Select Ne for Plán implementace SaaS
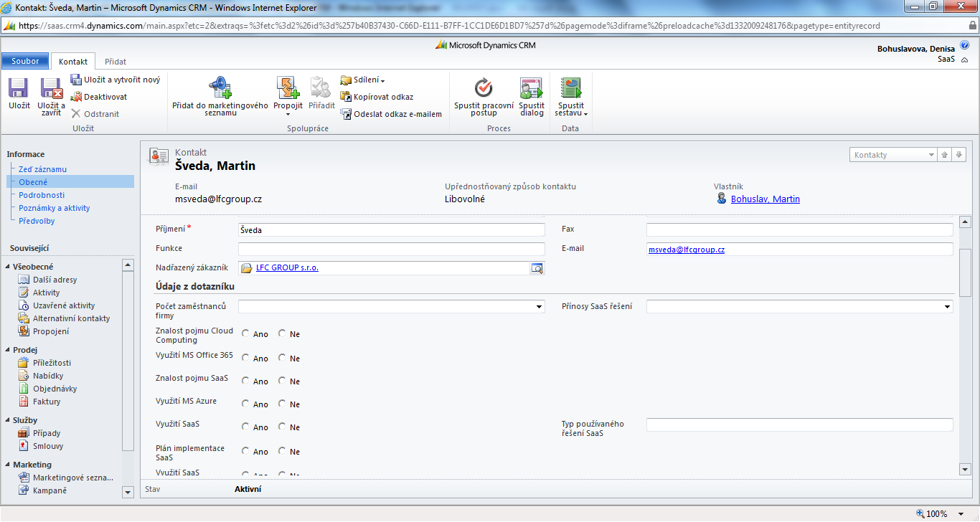 point(282,451)
